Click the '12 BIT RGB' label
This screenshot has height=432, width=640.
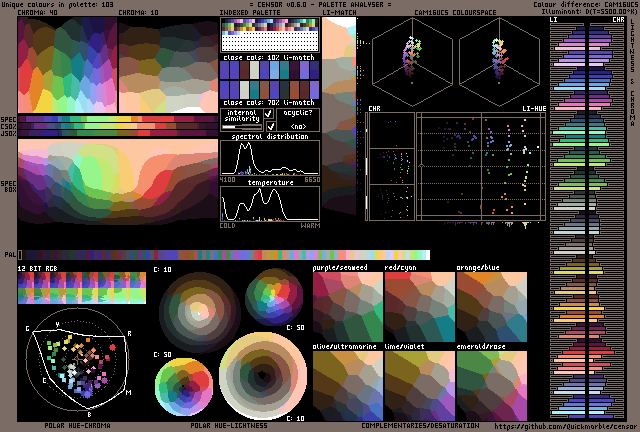[38, 268]
